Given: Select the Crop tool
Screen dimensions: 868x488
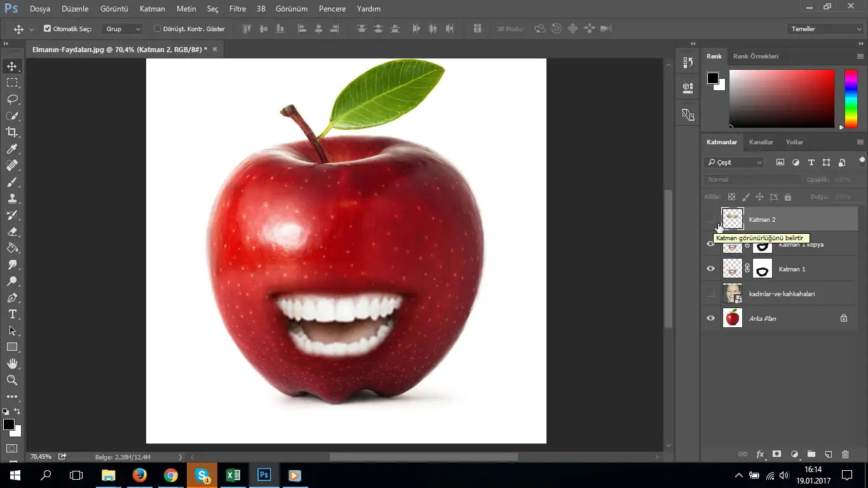Looking at the screenshot, I should (12, 132).
